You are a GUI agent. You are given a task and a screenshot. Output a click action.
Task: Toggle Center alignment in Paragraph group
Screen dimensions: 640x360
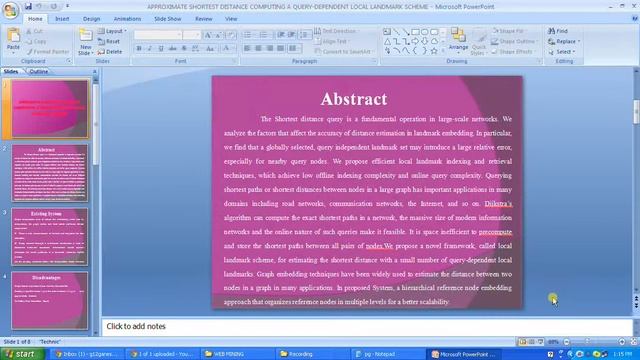tap(258, 49)
